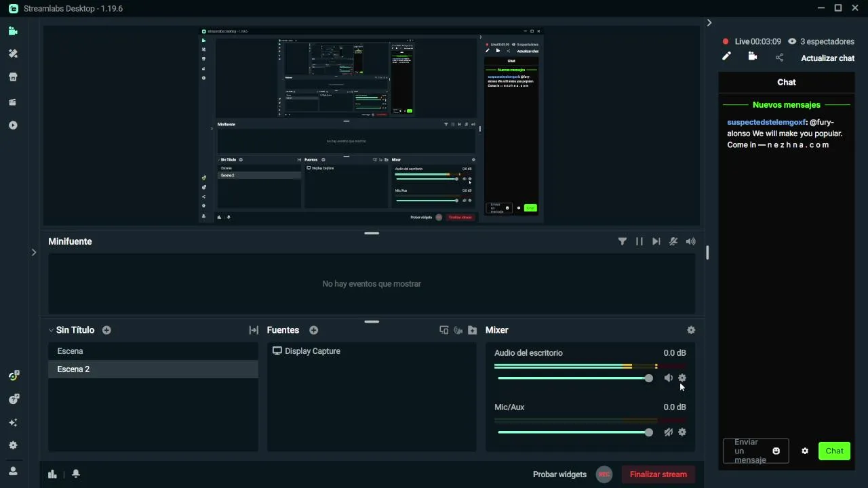
Task: Open performance stats bar chart icon
Action: point(52,474)
